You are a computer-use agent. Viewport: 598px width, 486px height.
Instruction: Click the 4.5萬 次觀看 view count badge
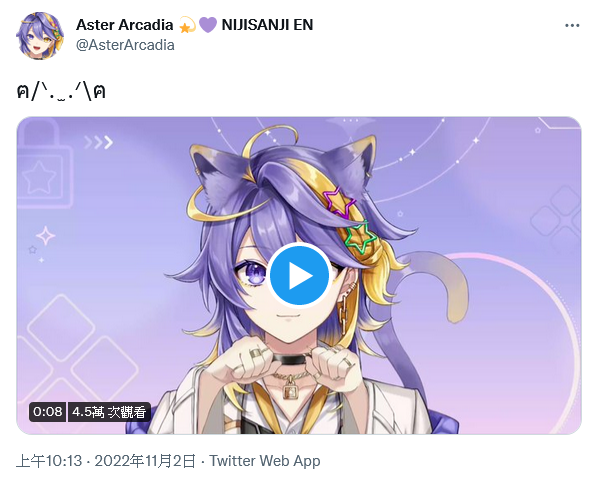coord(109,412)
